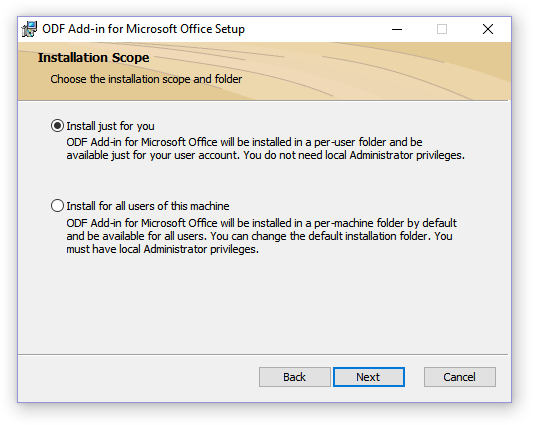Screen dimensions: 533x425
Task: Click 'Install for all users of this machine' label
Action: tap(148, 206)
